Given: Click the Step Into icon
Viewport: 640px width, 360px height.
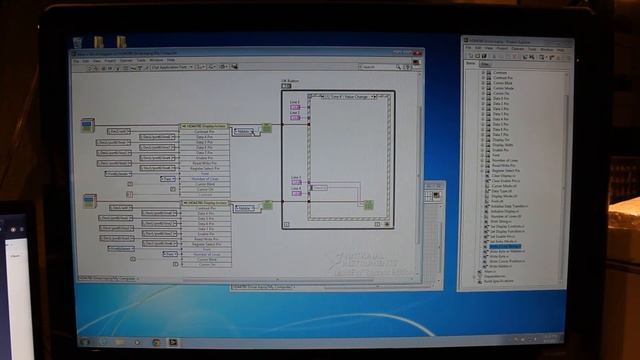Looking at the screenshot, I should 133,69.
